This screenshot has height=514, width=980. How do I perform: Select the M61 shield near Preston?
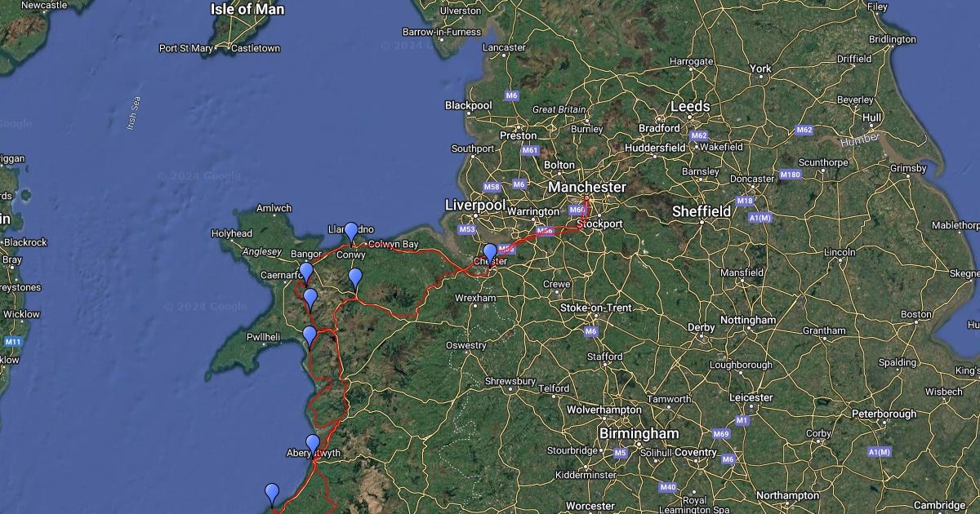[530, 150]
